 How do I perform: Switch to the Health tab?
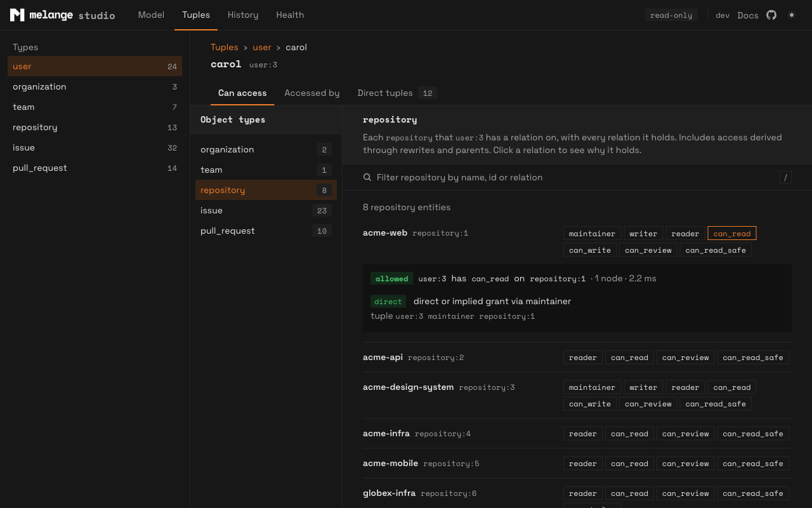290,15
